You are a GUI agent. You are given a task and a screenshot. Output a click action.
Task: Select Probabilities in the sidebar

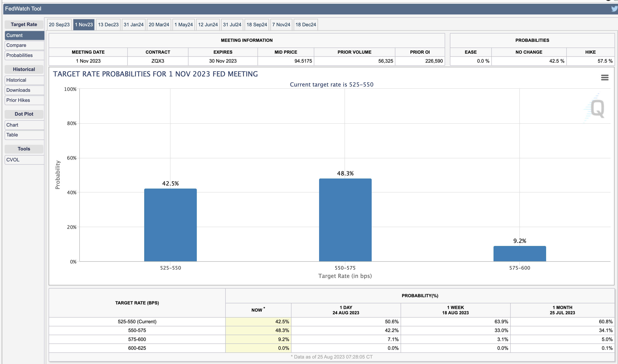pyautogui.click(x=24, y=55)
